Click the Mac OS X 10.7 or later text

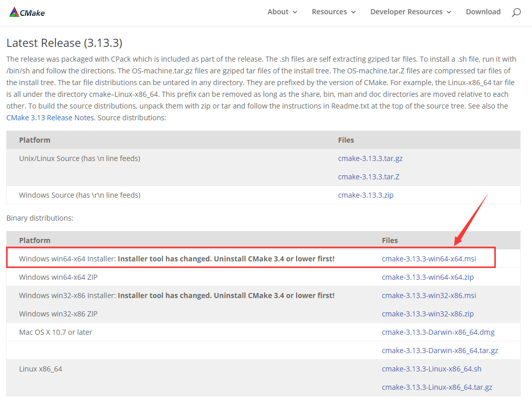pos(56,332)
